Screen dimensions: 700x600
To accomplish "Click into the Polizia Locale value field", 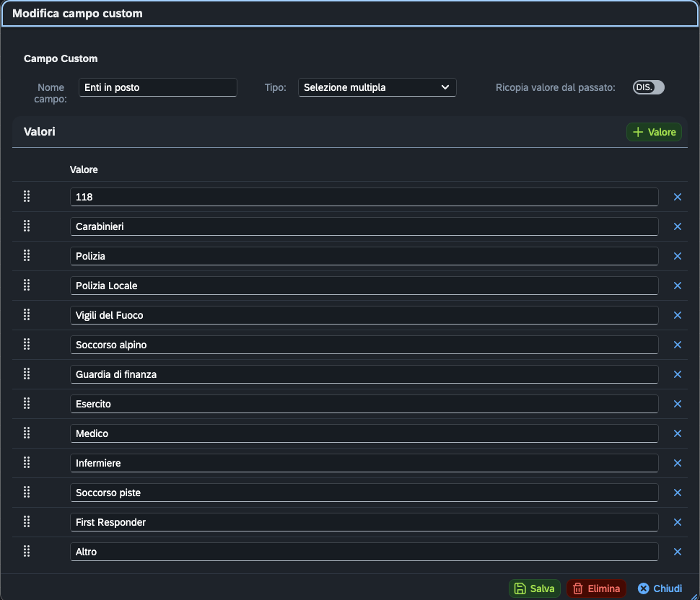I will [364, 286].
